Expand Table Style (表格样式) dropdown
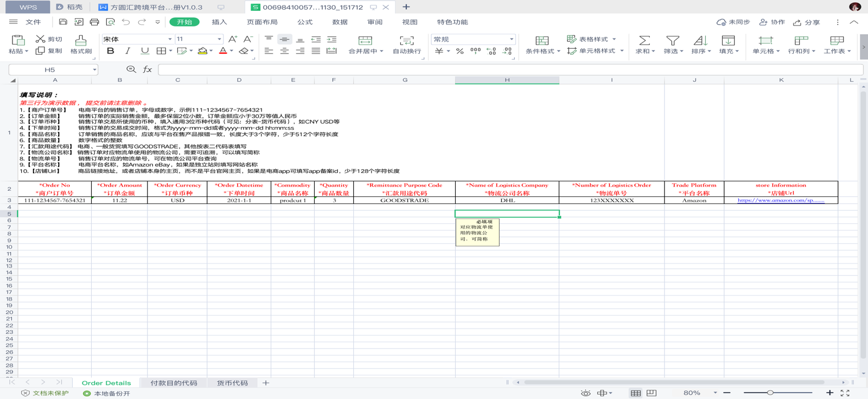This screenshot has width=868, height=399. pyautogui.click(x=614, y=39)
